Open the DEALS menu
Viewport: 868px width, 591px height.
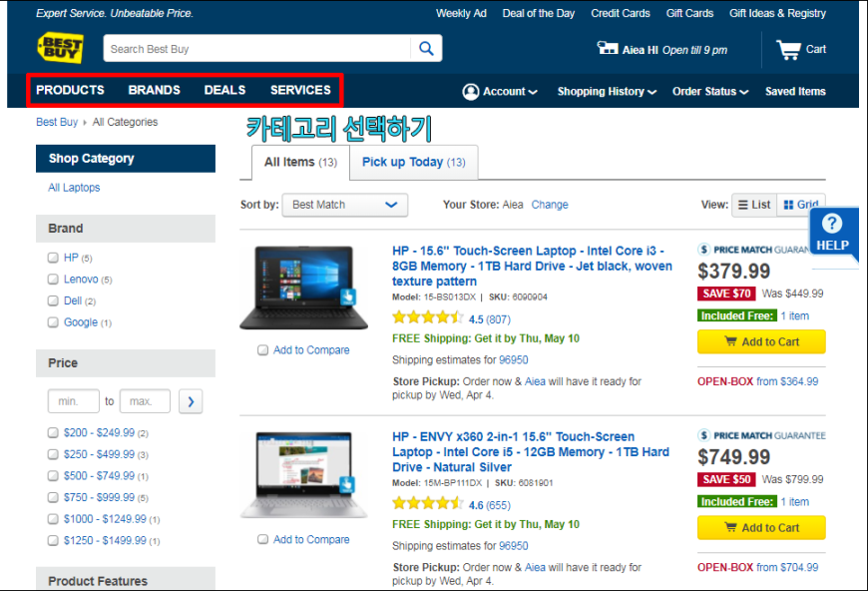point(224,90)
